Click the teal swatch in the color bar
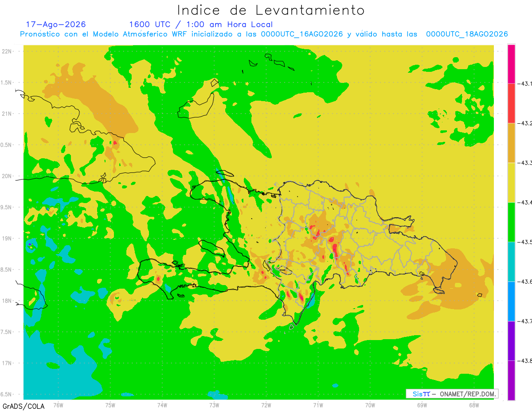This screenshot has width=532, height=411. click(x=511, y=262)
